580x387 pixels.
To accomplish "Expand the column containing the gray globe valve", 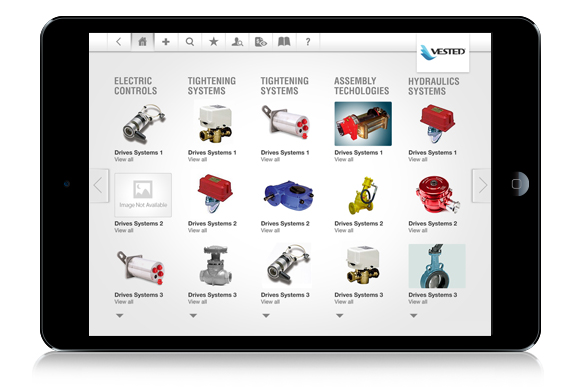I will click(x=193, y=316).
